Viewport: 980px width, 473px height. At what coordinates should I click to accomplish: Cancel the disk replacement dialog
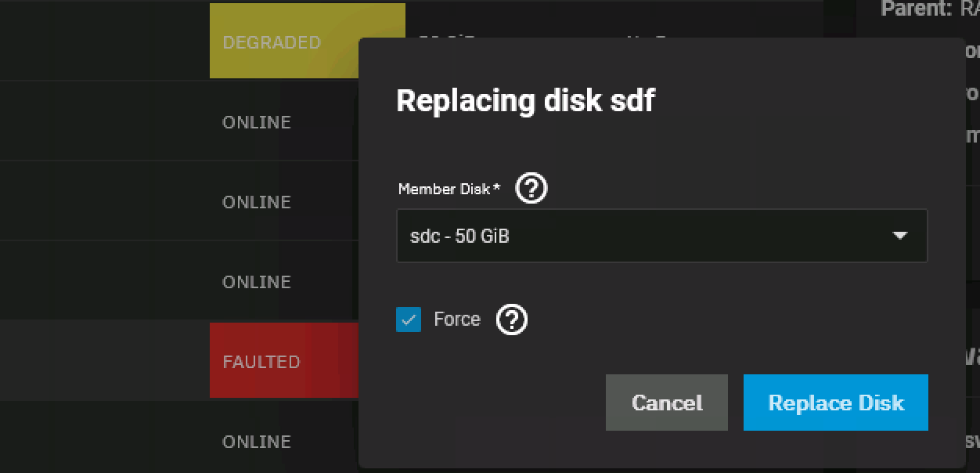[666, 403]
